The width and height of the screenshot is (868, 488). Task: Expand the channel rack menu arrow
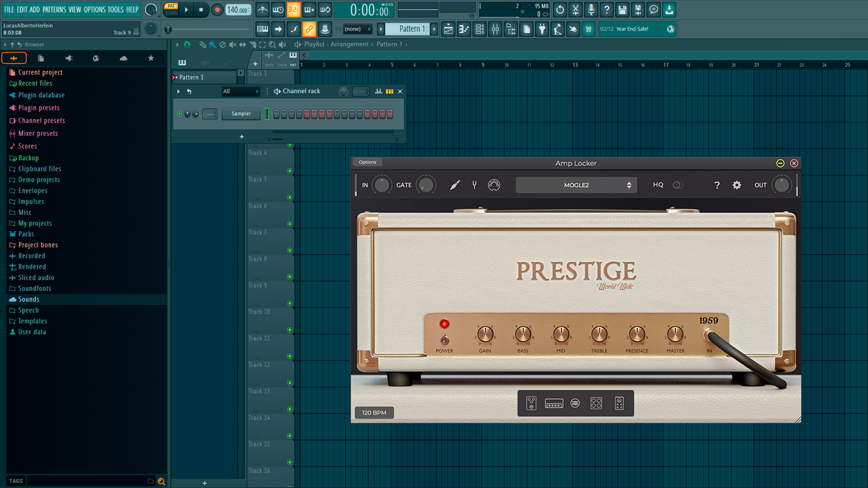coord(179,91)
